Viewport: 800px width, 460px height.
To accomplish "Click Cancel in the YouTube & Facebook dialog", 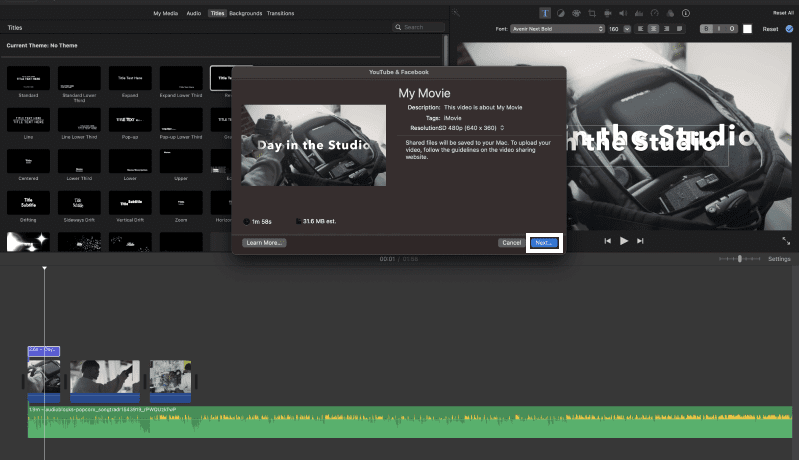I will click(511, 243).
